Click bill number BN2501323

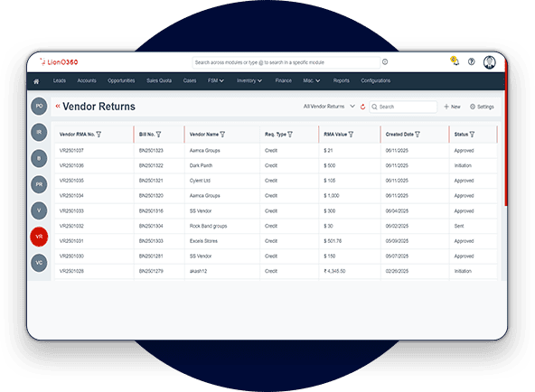[x=151, y=150]
